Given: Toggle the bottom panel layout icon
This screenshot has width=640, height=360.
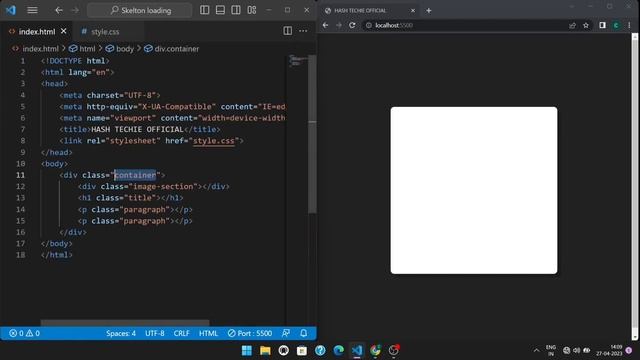Looking at the screenshot, I should 220,10.
